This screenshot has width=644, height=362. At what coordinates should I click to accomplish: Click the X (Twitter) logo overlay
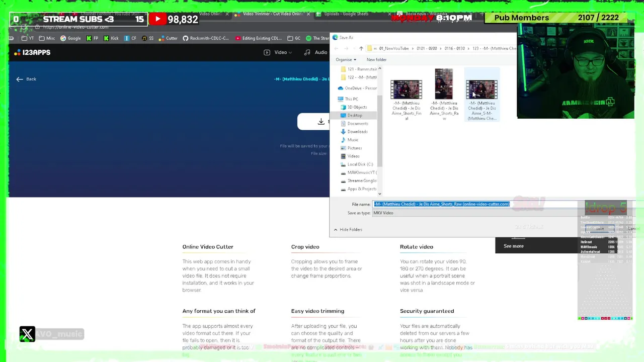point(27,334)
